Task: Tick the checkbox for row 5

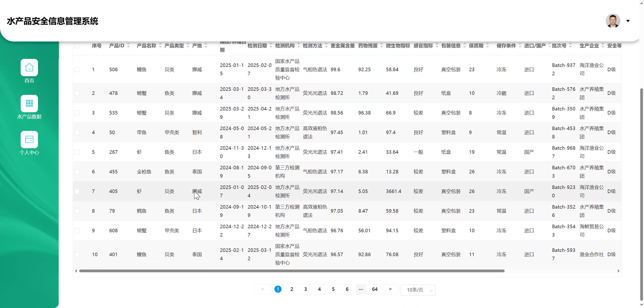Action: (77, 152)
